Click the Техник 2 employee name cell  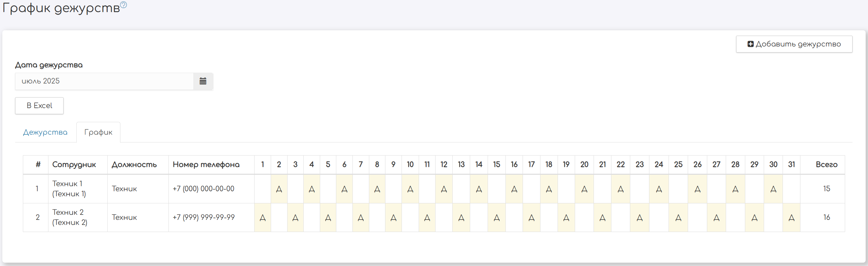click(x=70, y=218)
